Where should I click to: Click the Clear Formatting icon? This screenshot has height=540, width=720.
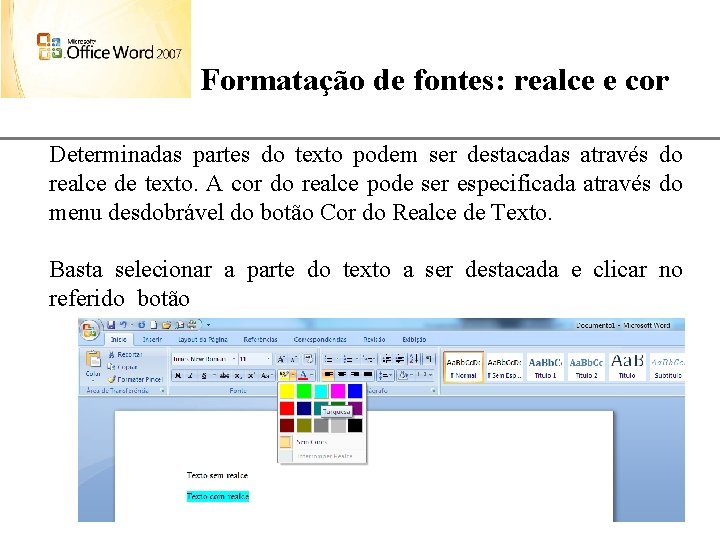pyautogui.click(x=309, y=359)
